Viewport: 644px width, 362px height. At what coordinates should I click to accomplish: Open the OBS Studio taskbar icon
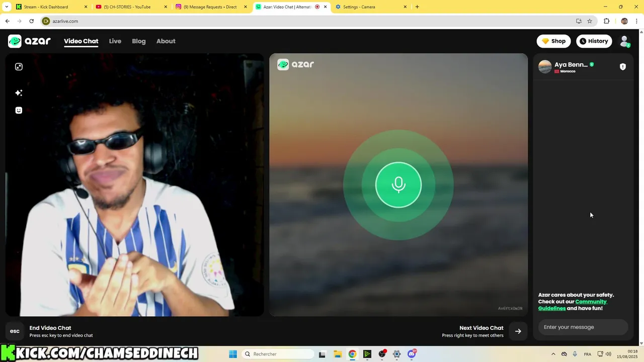pyautogui.click(x=382, y=354)
